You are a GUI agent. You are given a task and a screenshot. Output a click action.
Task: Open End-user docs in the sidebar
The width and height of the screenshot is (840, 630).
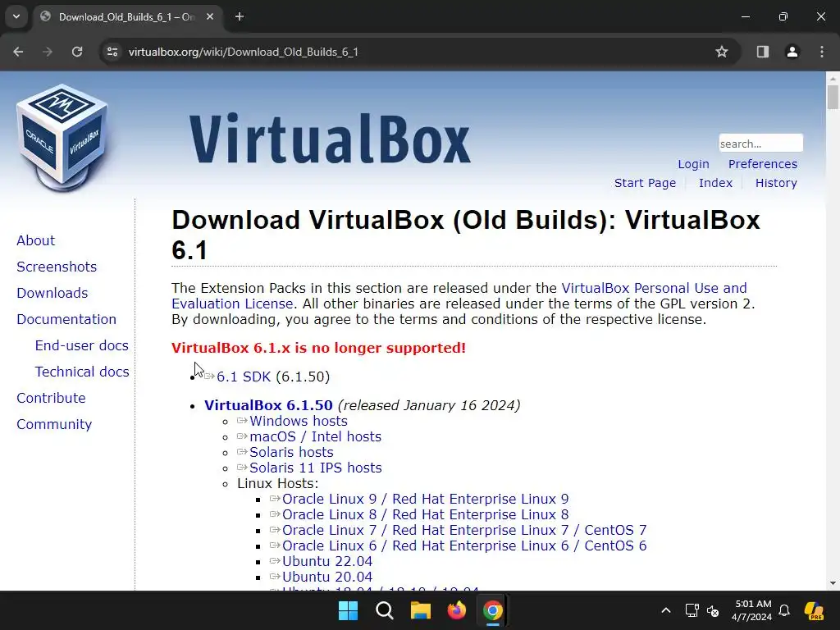[x=81, y=345]
